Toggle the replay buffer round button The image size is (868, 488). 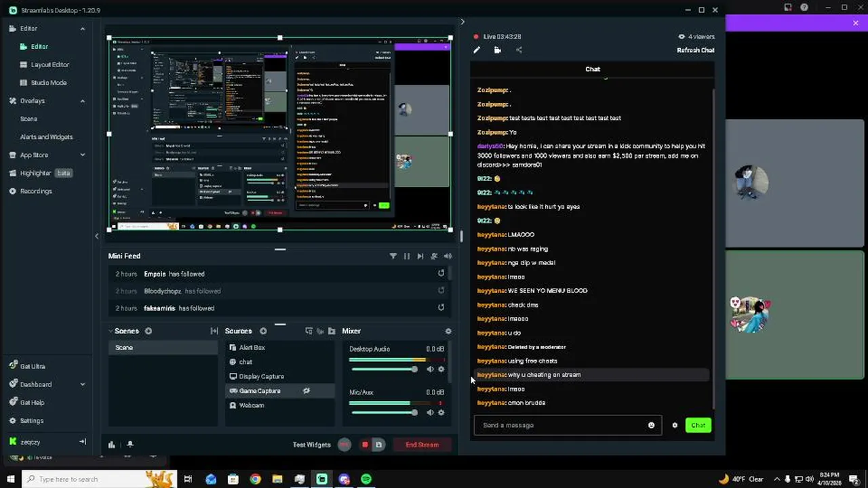coord(344,445)
